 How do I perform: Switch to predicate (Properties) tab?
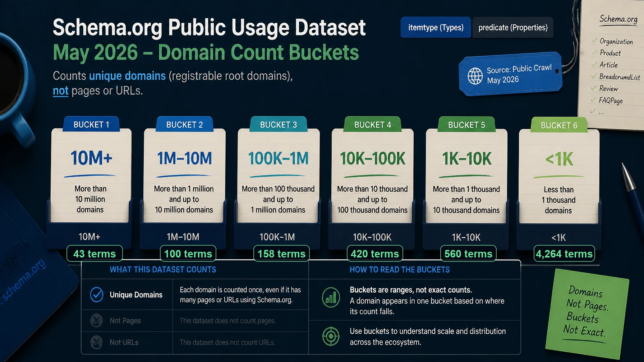coord(513,27)
